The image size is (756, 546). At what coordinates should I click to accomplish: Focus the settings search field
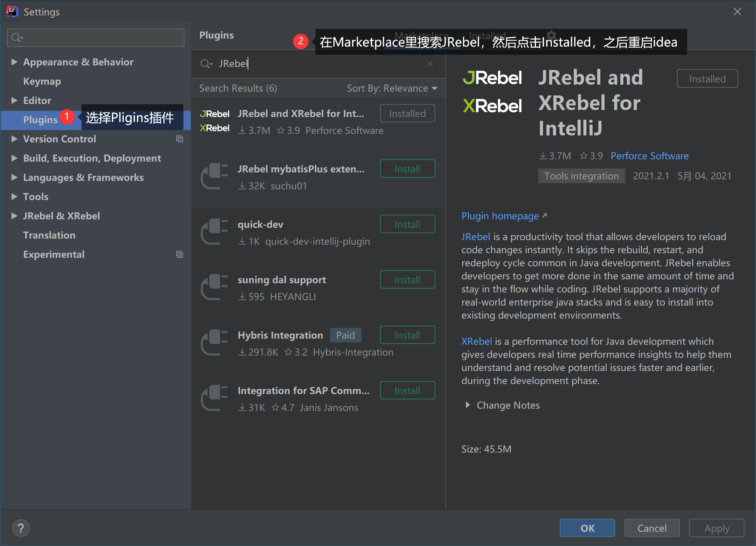click(96, 38)
